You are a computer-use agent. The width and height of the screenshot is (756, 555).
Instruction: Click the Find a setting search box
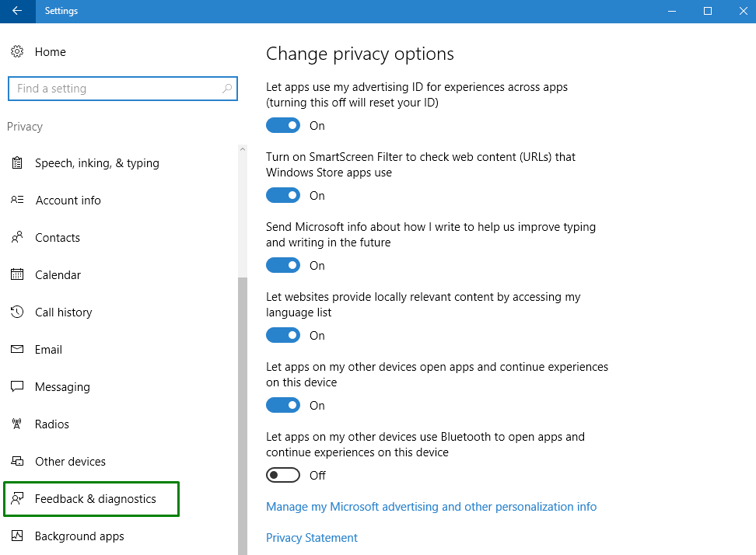tap(117, 89)
